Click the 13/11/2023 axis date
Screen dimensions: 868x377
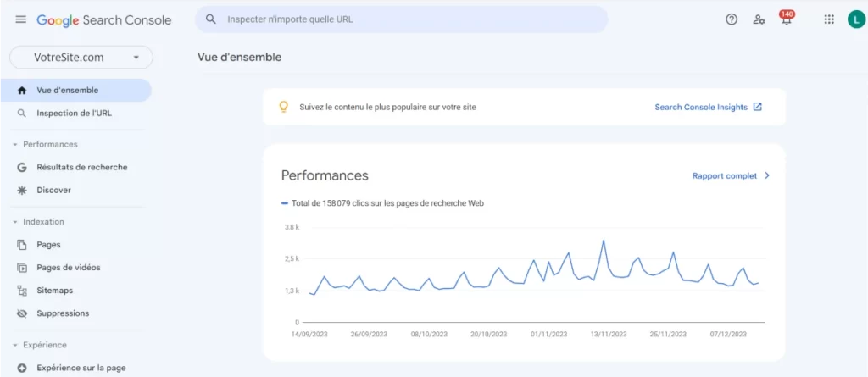[609, 335]
